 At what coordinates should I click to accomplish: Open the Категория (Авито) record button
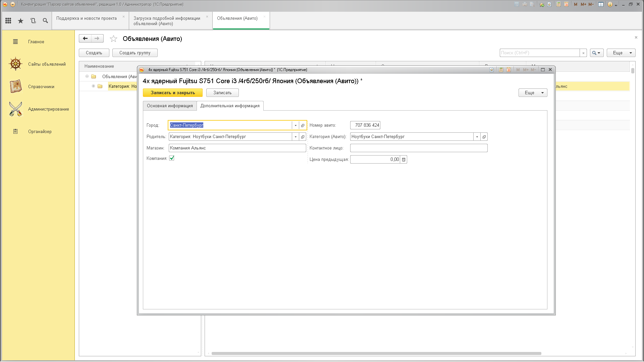484,137
